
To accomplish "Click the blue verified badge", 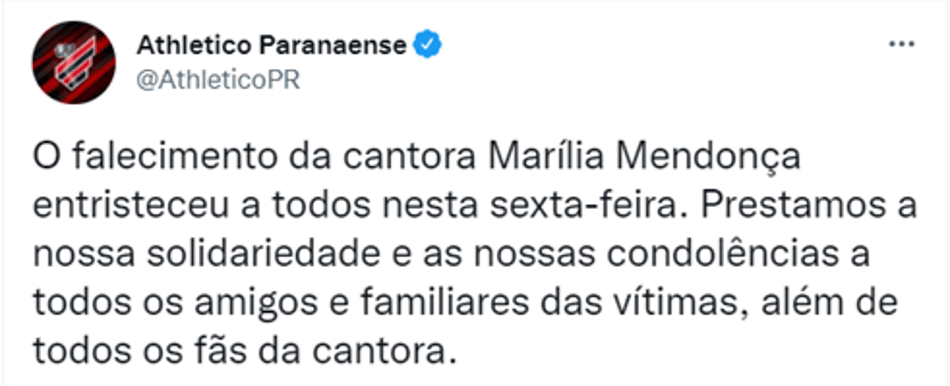I will click(x=428, y=45).
